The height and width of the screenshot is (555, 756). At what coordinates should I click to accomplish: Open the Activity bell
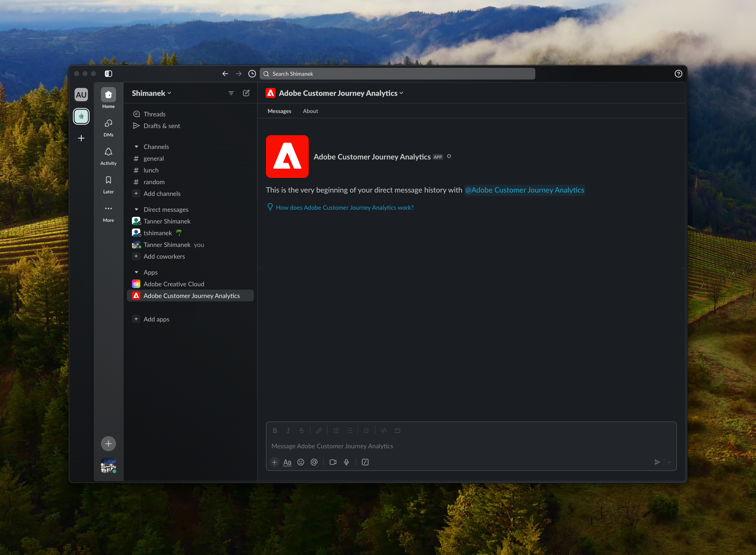[108, 156]
